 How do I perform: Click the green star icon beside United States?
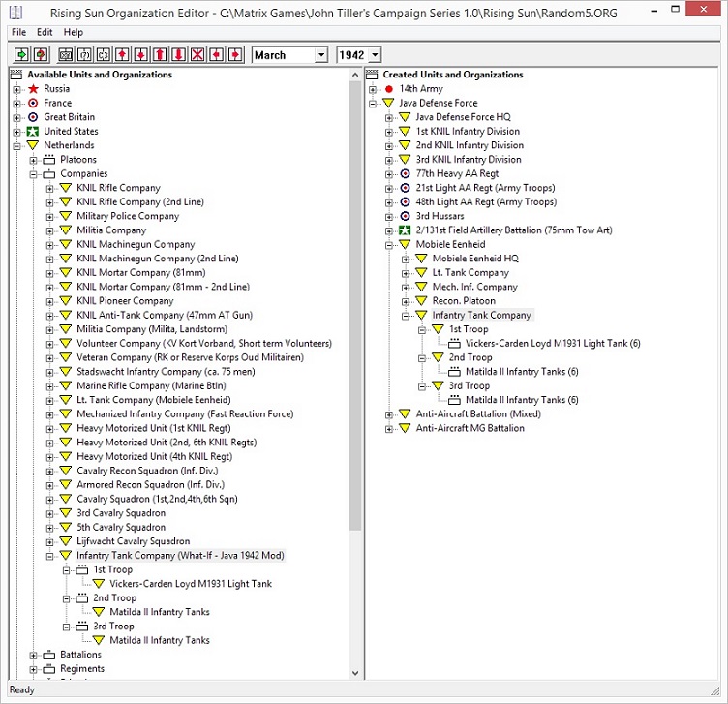pos(33,131)
